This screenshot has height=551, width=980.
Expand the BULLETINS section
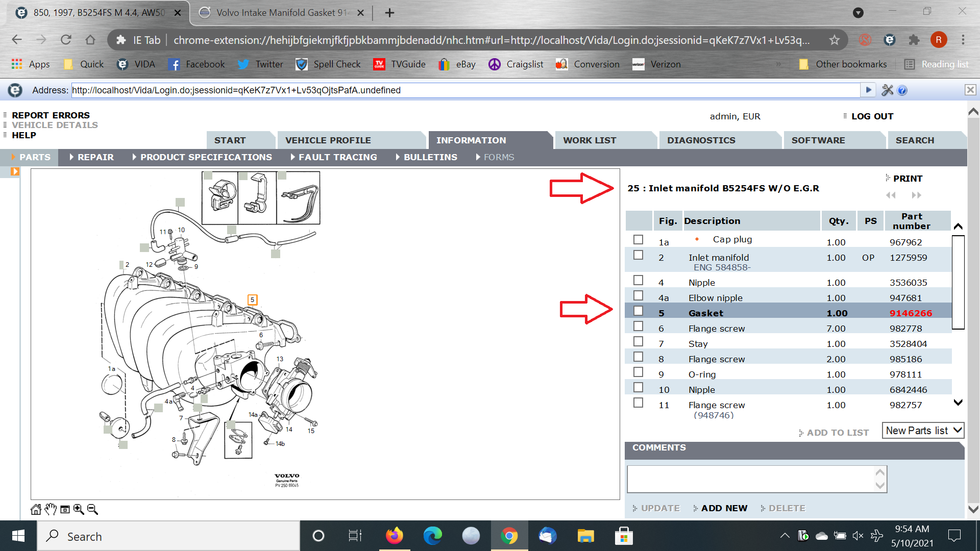(430, 157)
